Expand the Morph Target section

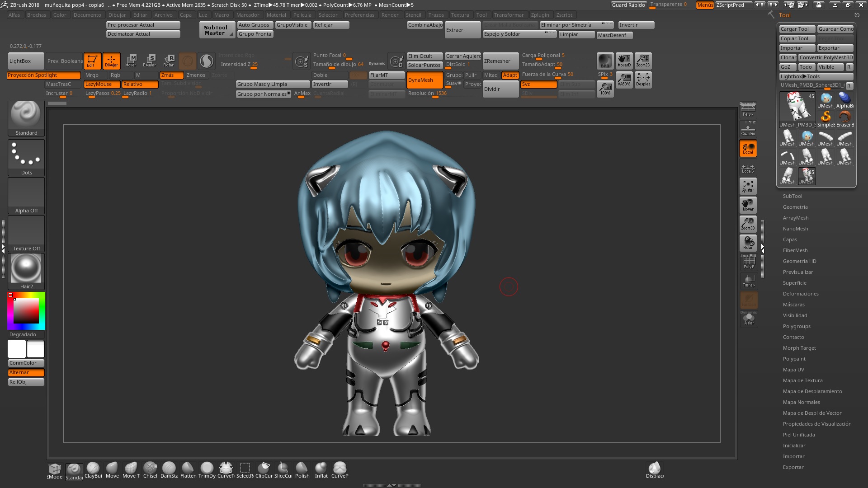coord(799,348)
